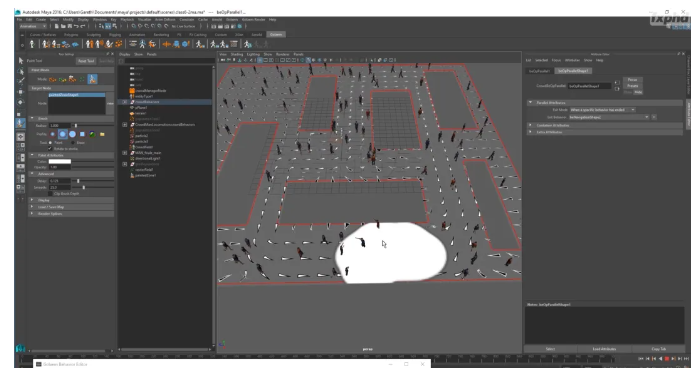Click the first Golaem shelf character icon

click(32, 44)
